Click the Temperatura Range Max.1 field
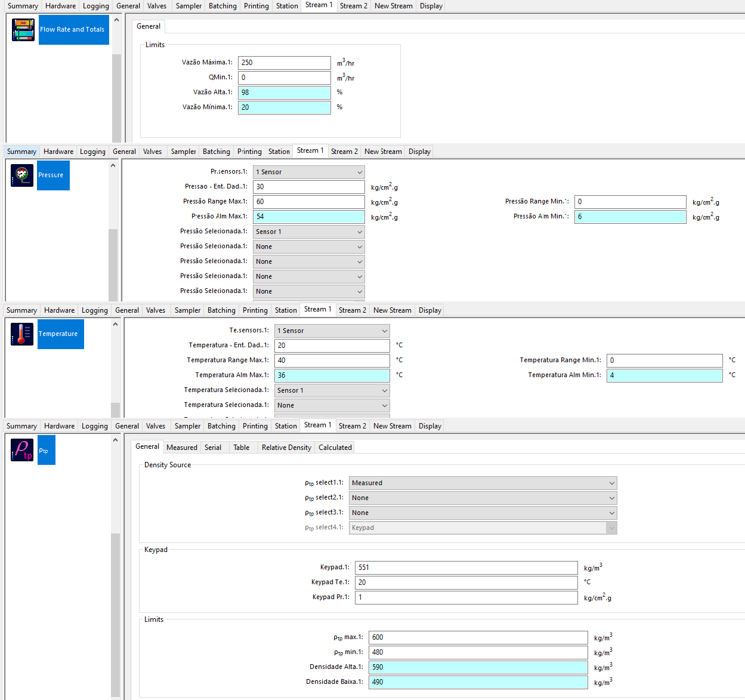The height and width of the screenshot is (700, 745). pos(332,360)
